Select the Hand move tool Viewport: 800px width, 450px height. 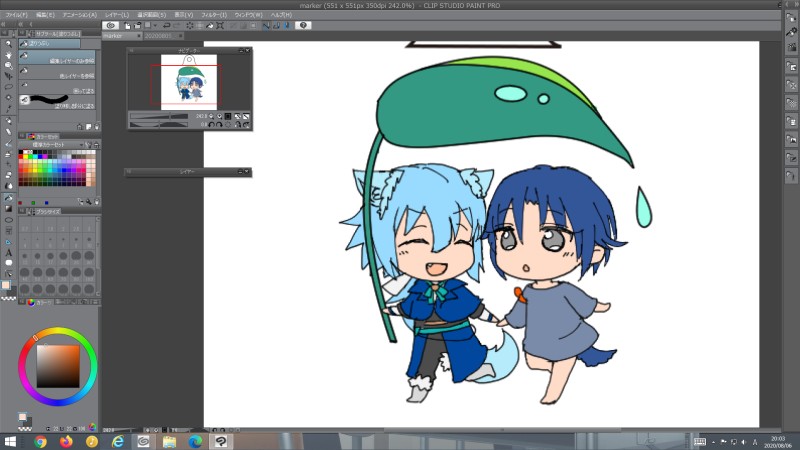coord(8,55)
